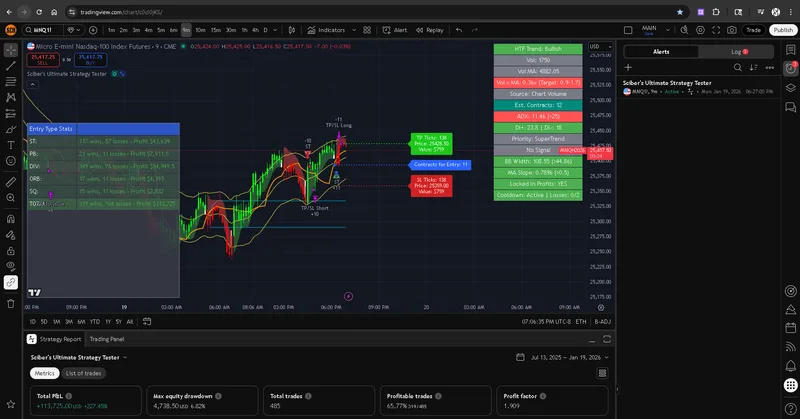Open indicator templates grid icon

pyautogui.click(x=367, y=30)
